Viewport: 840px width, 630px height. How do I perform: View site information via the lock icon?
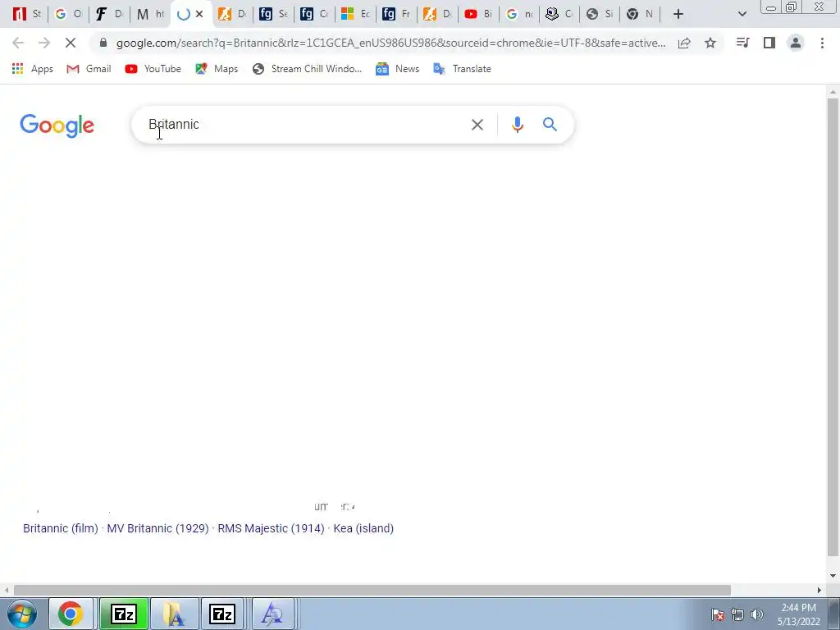coord(103,43)
